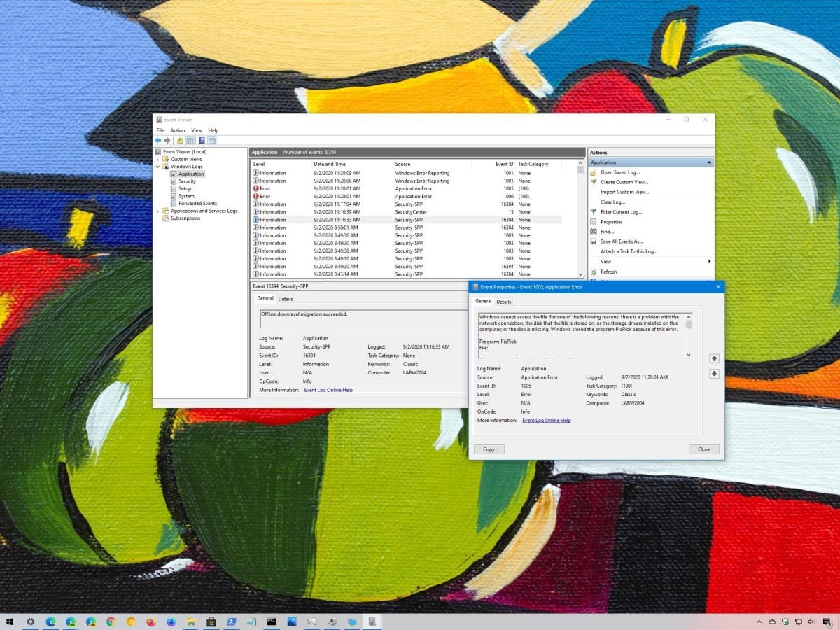Image resolution: width=840 pixels, height=630 pixels.
Task: Open the File menu
Action: click(x=160, y=130)
